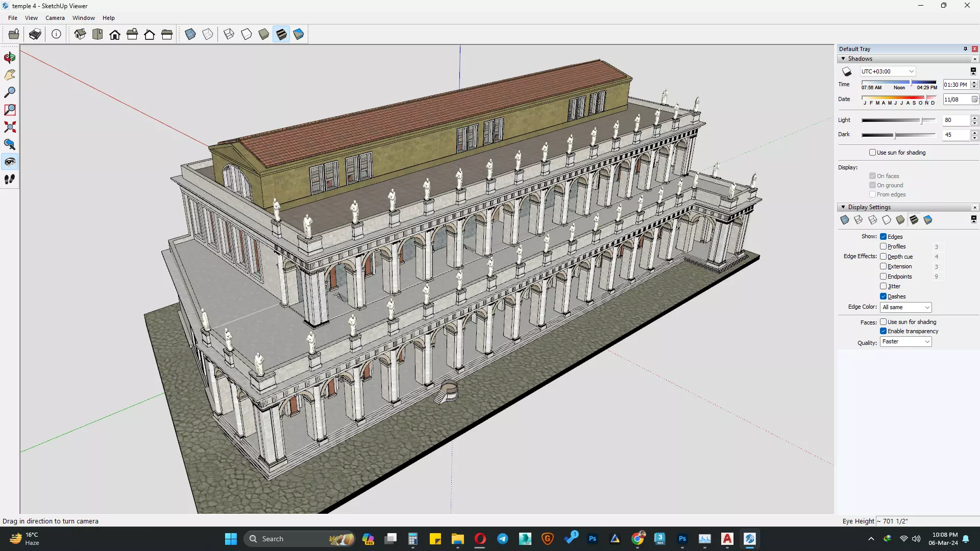Screen dimensions: 980x551
Task: Disable the Enable transparency checkbox
Action: [x=883, y=331]
